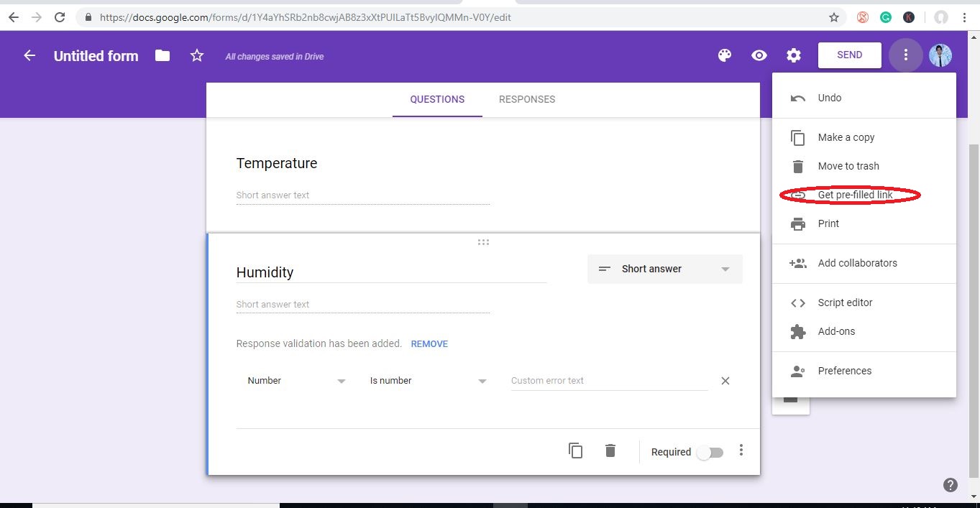Switch to the Responses tab

point(526,99)
